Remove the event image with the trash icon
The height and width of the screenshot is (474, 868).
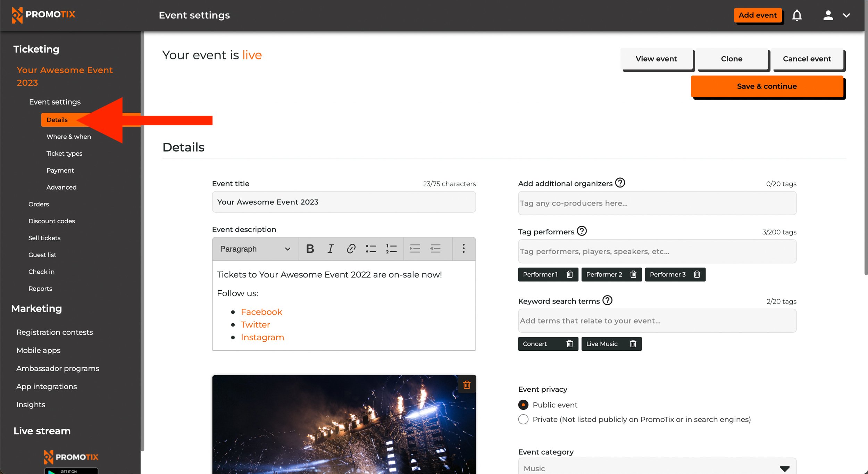(467, 384)
